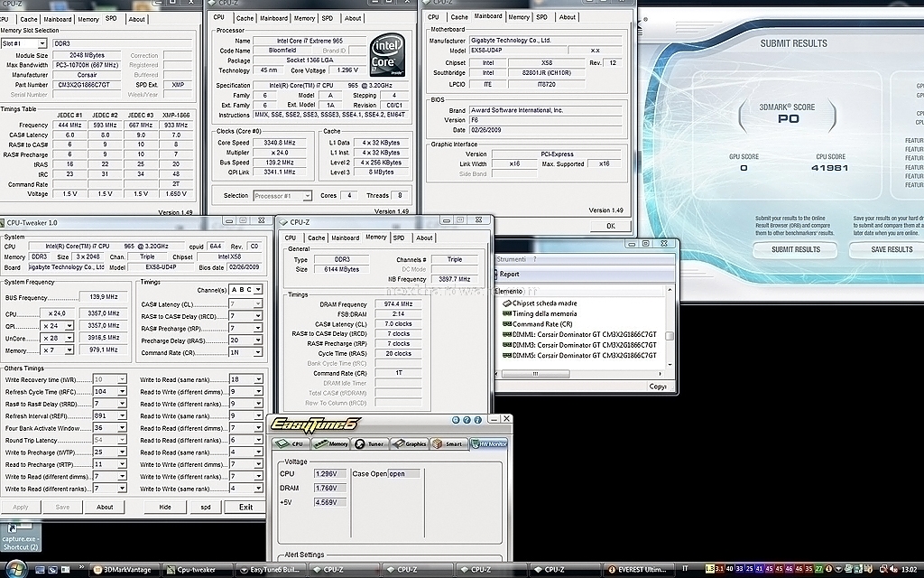Open the Precharge Delay (tRAS) dropdown
Screen dimensions: 924x578
click(257, 340)
